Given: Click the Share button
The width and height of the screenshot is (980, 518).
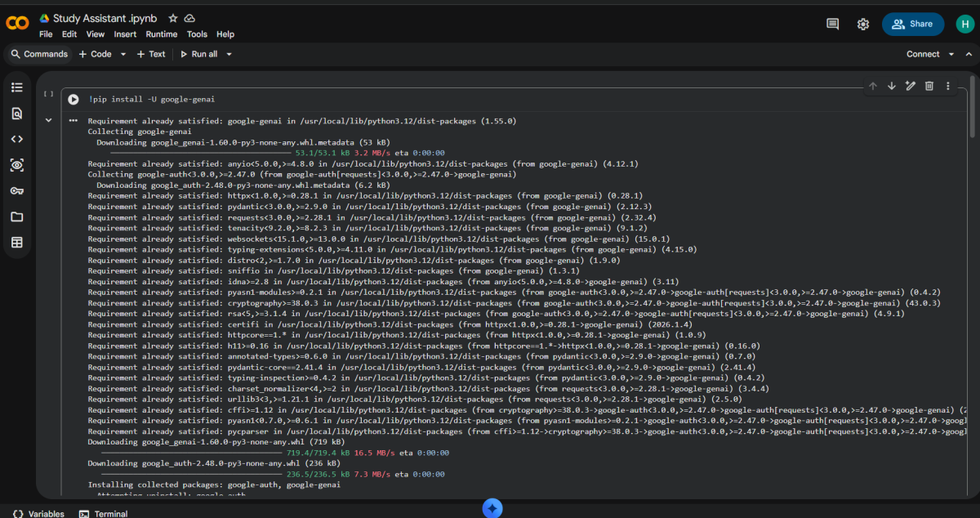Looking at the screenshot, I should point(912,24).
